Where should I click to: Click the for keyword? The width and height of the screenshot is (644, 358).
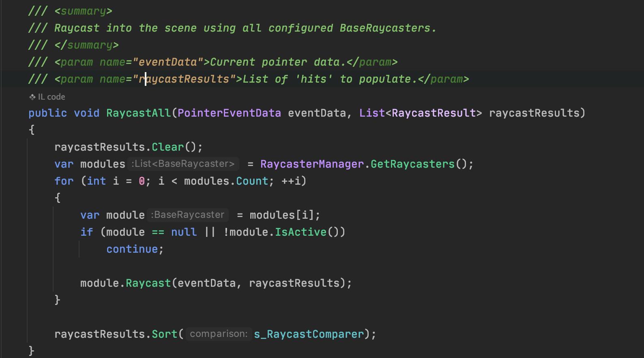coord(64,181)
